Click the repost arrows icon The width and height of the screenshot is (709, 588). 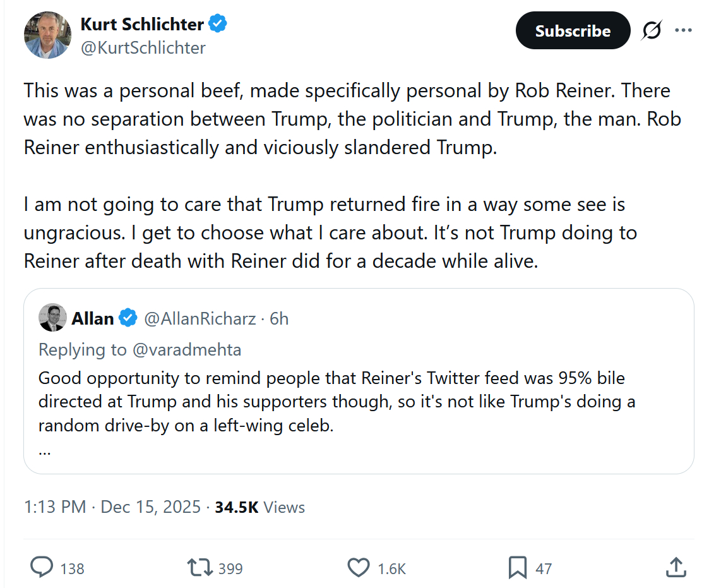click(200, 567)
